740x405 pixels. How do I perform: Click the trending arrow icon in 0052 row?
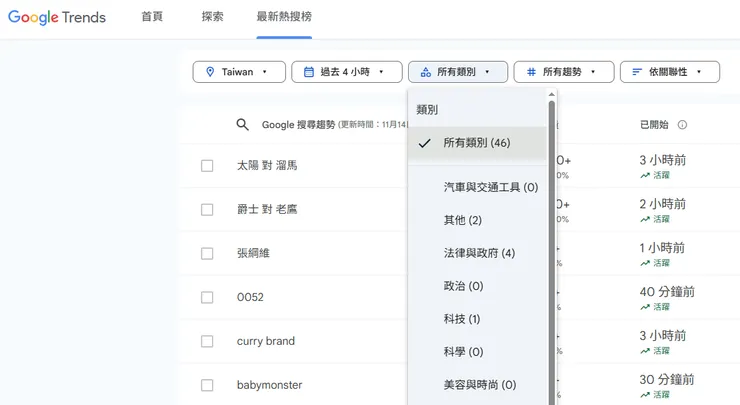645,307
